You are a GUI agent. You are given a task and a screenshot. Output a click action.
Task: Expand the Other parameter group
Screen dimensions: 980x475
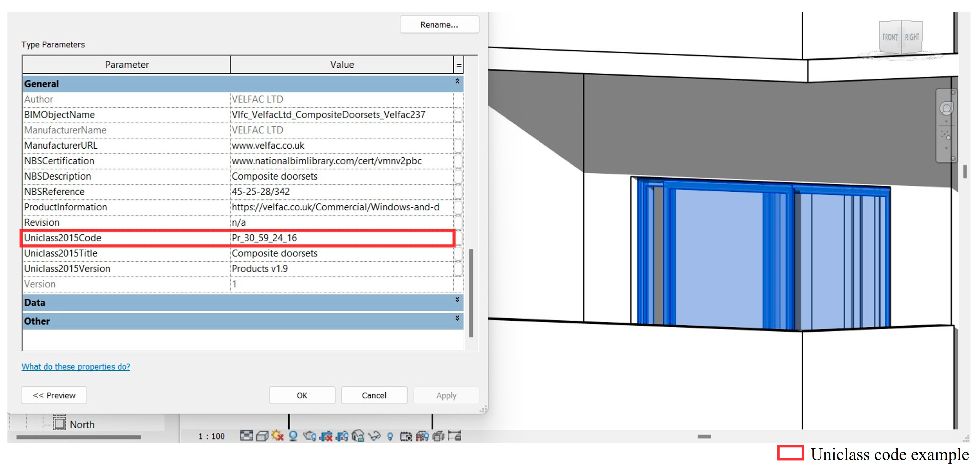457,318
